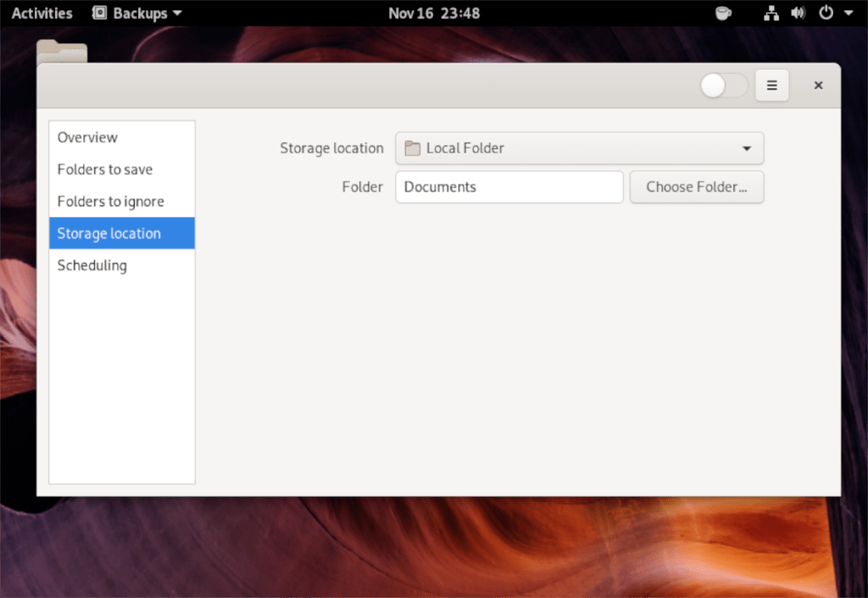This screenshot has width=868, height=598.
Task: Click the Folder text field showing Documents
Action: pos(509,187)
